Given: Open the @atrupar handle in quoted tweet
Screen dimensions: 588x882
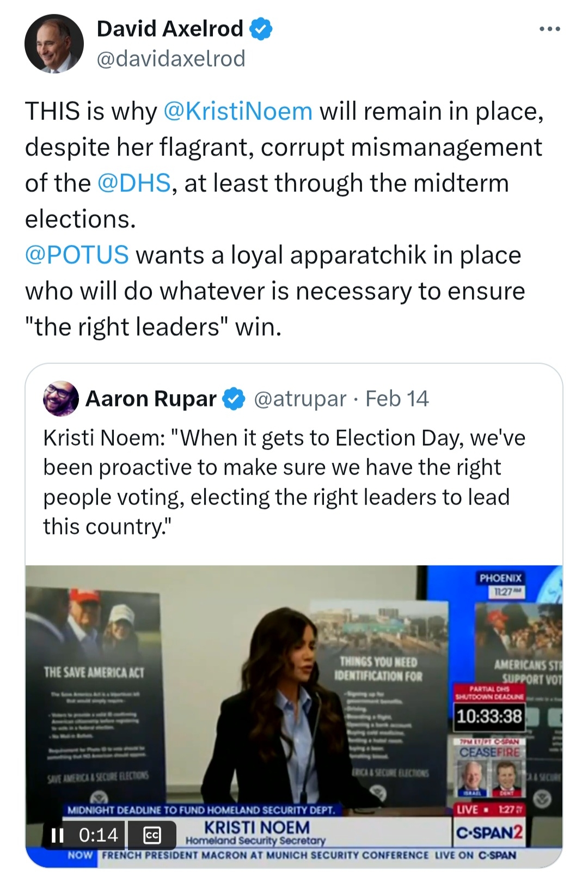Looking at the screenshot, I should (300, 399).
